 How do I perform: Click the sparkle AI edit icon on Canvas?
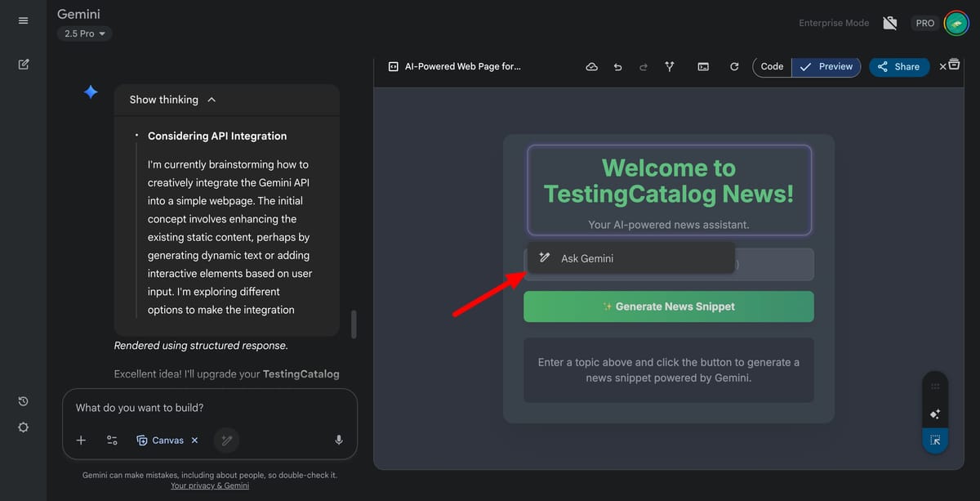tap(934, 414)
